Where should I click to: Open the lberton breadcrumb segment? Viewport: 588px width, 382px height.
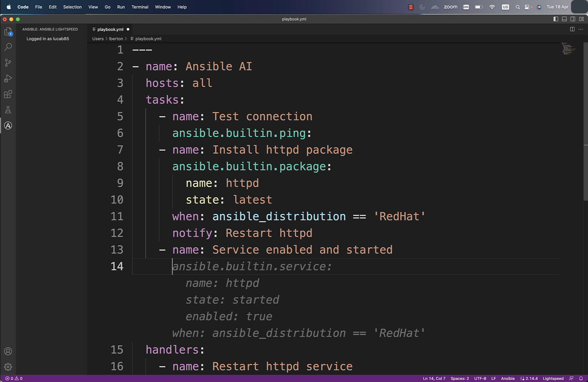pos(116,39)
